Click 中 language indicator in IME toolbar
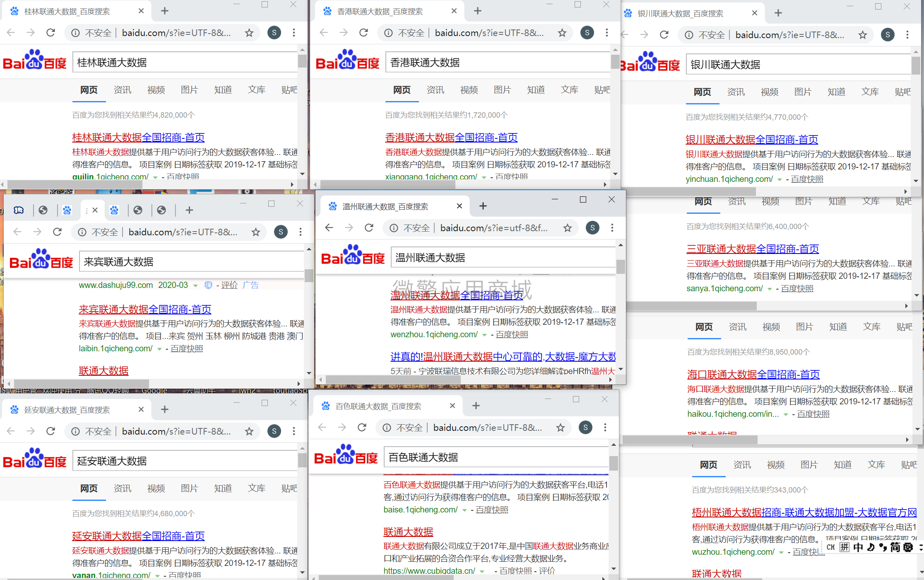The image size is (924, 580). tap(858, 547)
